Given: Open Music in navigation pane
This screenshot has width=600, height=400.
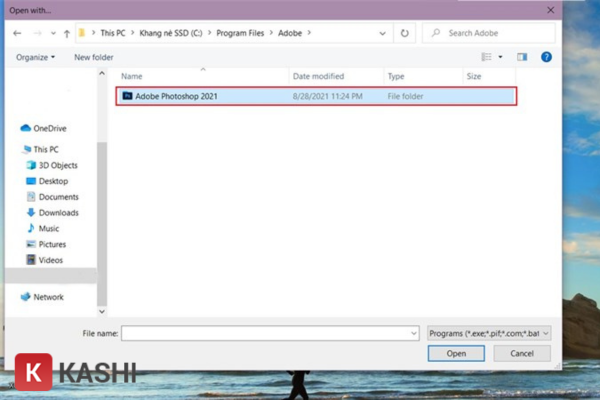Looking at the screenshot, I should (49, 229).
